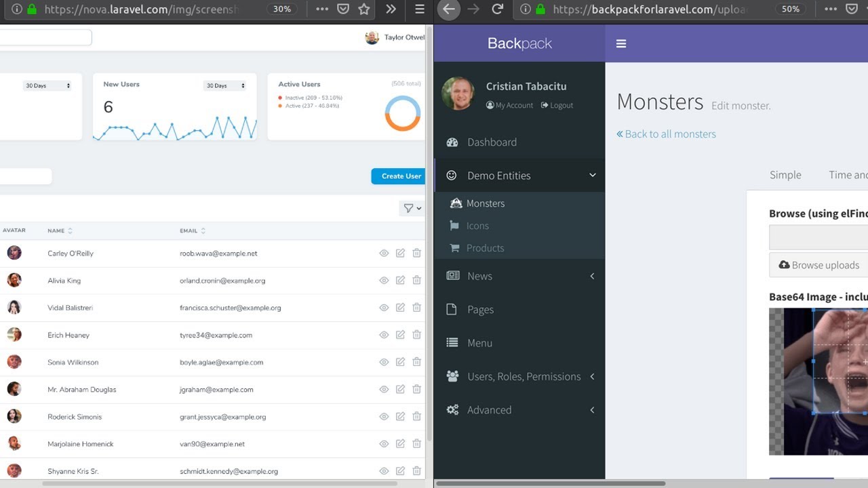Go back in the right browser
Image resolution: width=868 pixels, height=488 pixels.
[x=448, y=9]
